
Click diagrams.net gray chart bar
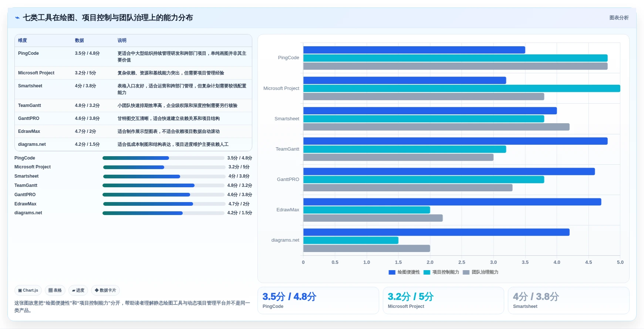click(x=367, y=248)
